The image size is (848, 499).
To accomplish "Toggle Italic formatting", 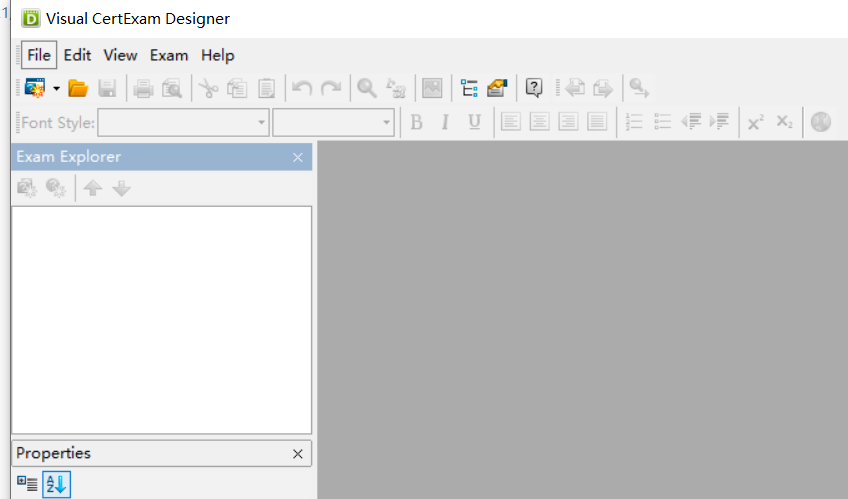I will [x=445, y=122].
